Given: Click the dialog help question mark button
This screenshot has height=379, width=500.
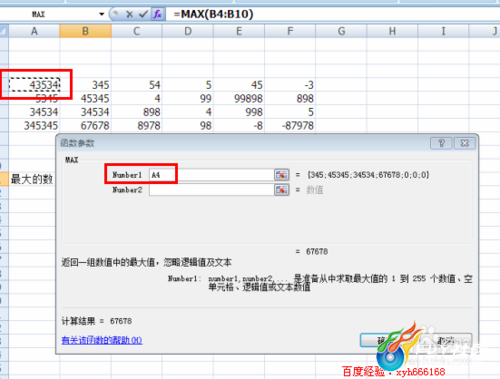Looking at the screenshot, I should pyautogui.click(x=441, y=143).
